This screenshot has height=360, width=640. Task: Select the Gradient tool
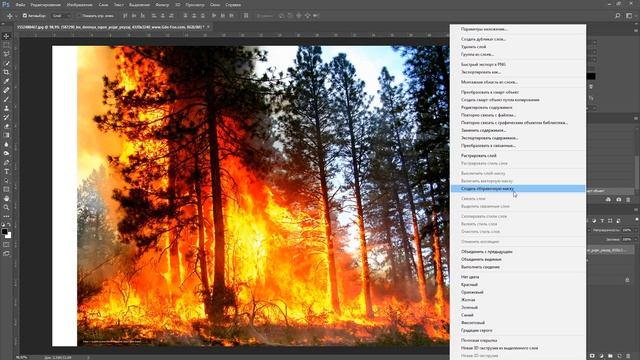[x=6, y=135]
